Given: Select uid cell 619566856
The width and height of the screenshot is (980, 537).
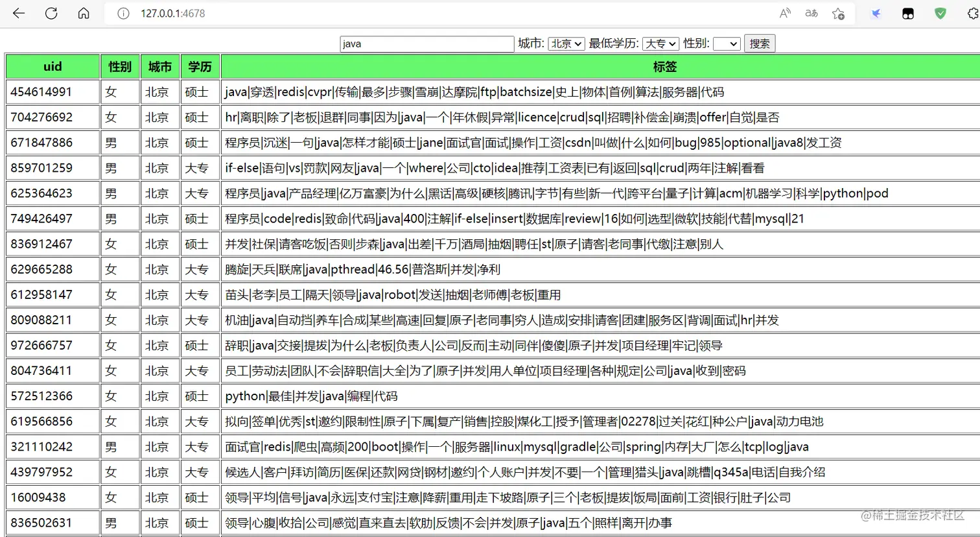Looking at the screenshot, I should coord(52,421).
